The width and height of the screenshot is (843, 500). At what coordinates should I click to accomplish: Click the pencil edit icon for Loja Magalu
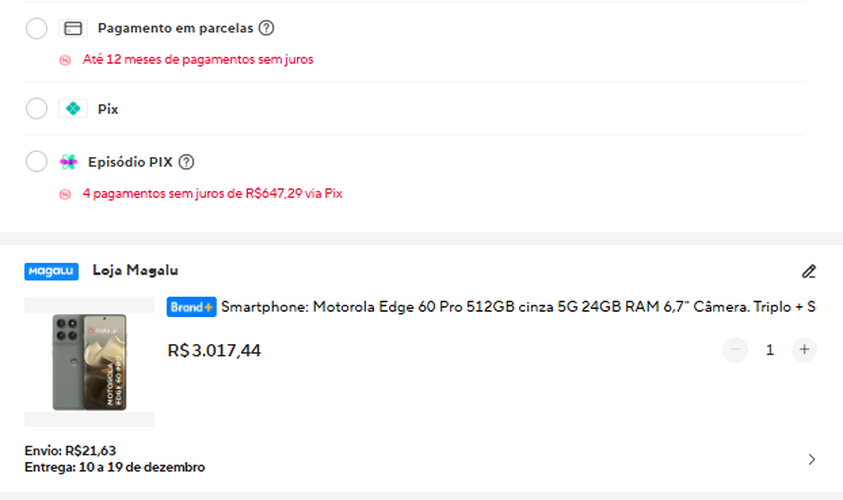click(x=809, y=271)
